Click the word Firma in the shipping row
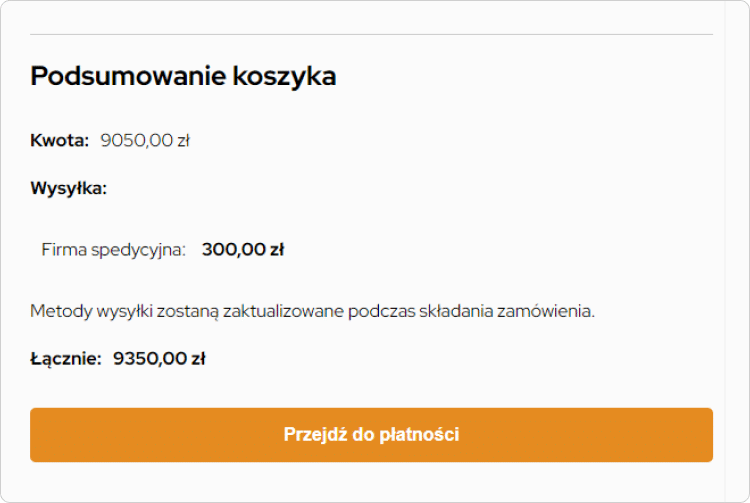 pyautogui.click(x=62, y=249)
